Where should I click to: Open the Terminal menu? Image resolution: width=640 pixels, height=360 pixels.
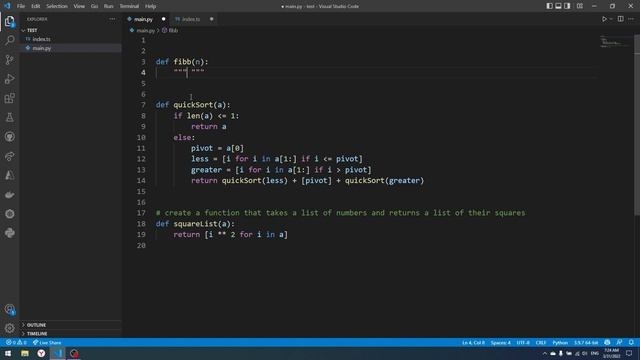coord(129,6)
